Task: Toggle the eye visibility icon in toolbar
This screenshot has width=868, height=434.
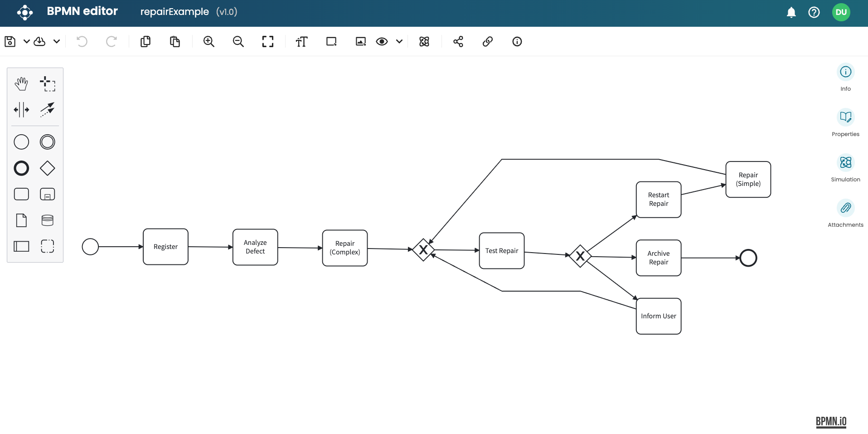Action: 382,42
